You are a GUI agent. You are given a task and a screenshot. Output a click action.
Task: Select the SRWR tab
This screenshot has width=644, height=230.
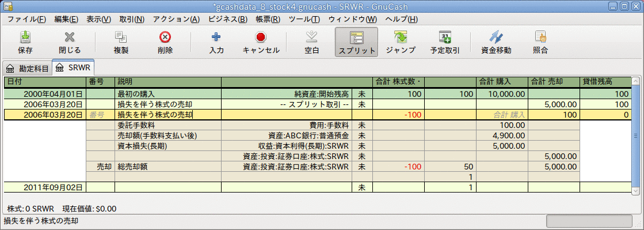(x=74, y=67)
